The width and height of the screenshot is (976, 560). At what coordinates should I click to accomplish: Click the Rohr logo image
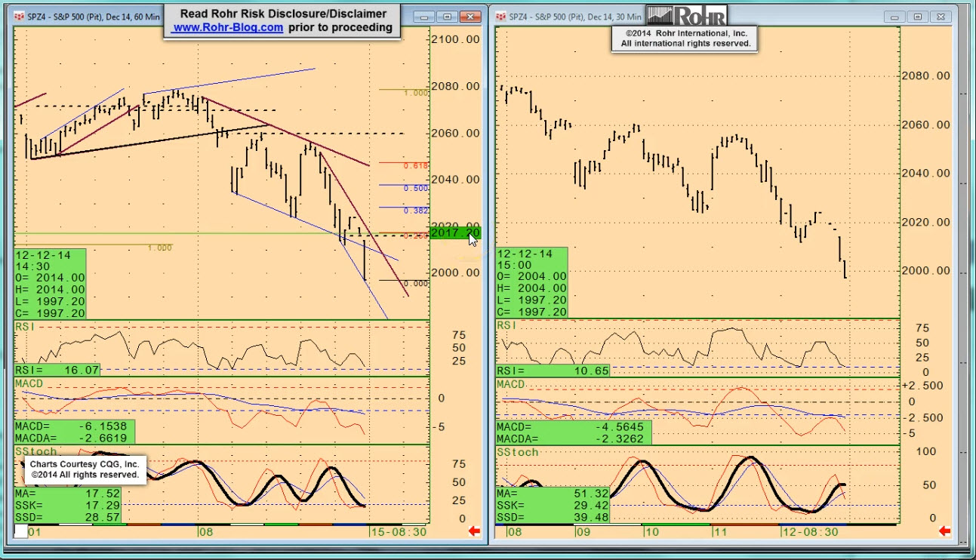[x=685, y=15]
